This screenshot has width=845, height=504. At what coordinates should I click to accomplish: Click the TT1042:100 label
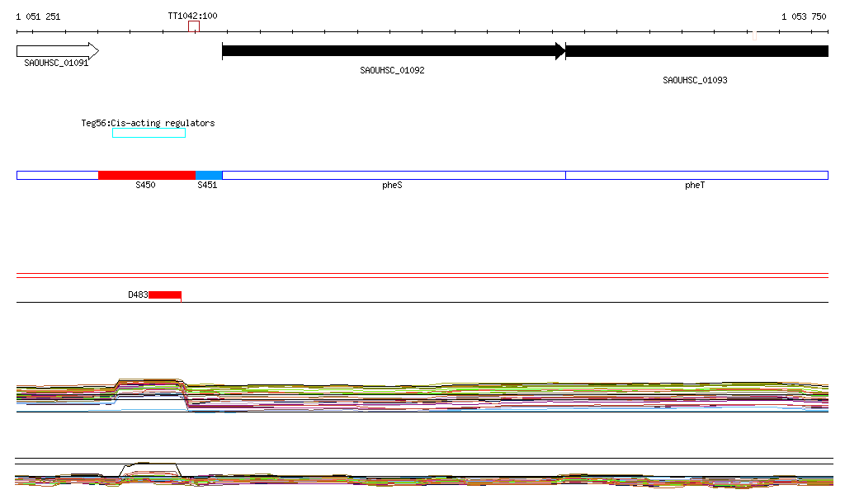(192, 16)
